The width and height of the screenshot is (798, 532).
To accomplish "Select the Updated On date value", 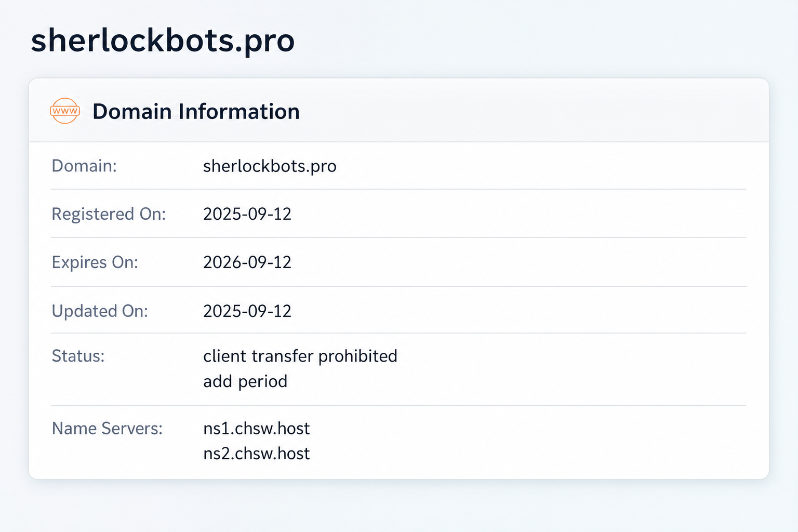I will click(247, 311).
